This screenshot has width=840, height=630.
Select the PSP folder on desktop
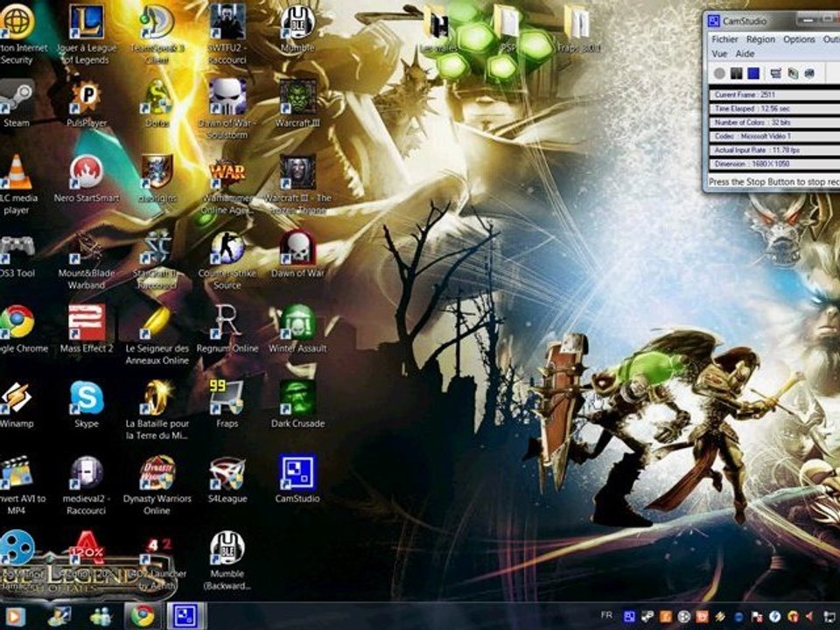(507, 29)
